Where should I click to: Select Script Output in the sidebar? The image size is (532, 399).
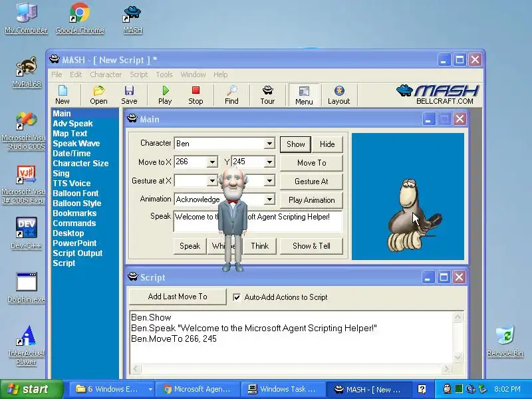click(78, 253)
